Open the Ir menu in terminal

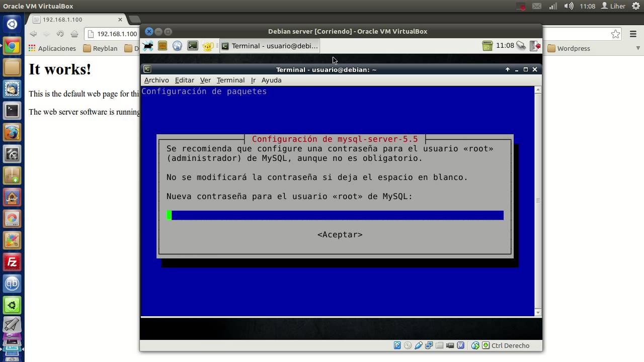pyautogui.click(x=254, y=80)
